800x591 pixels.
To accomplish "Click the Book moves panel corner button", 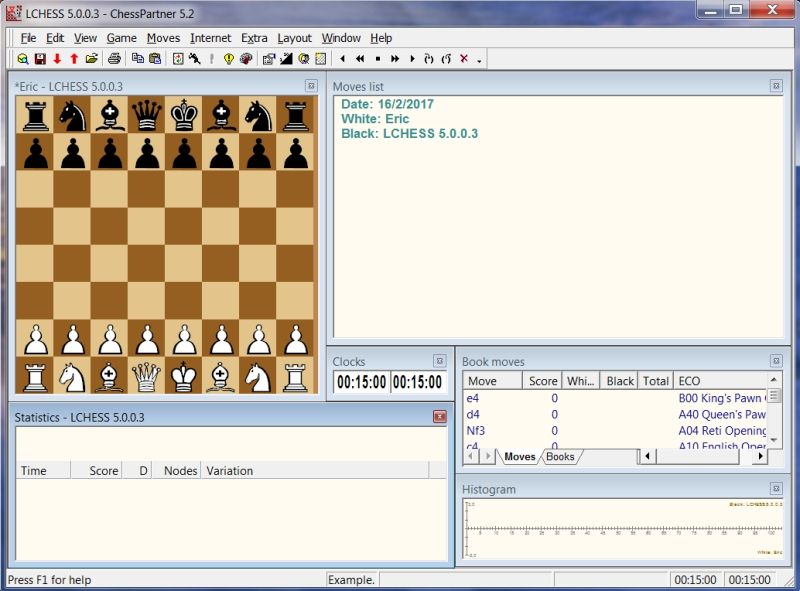I will (x=776, y=361).
